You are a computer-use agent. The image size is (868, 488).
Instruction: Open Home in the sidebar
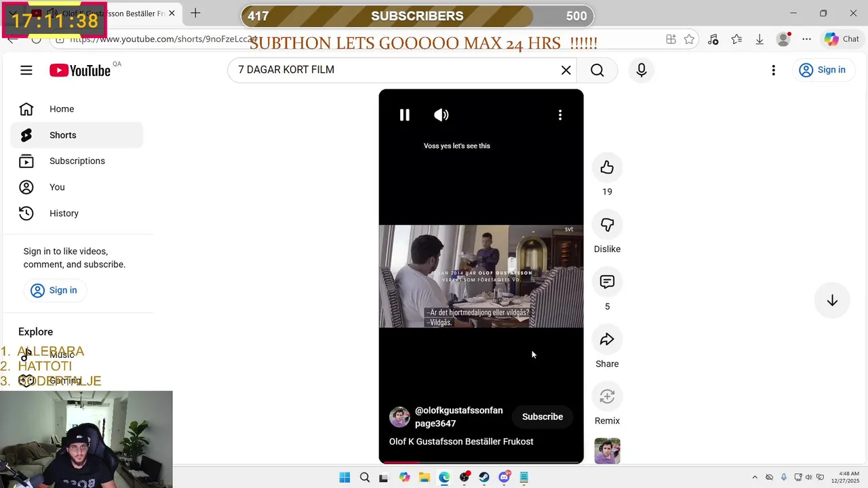[x=77, y=109]
